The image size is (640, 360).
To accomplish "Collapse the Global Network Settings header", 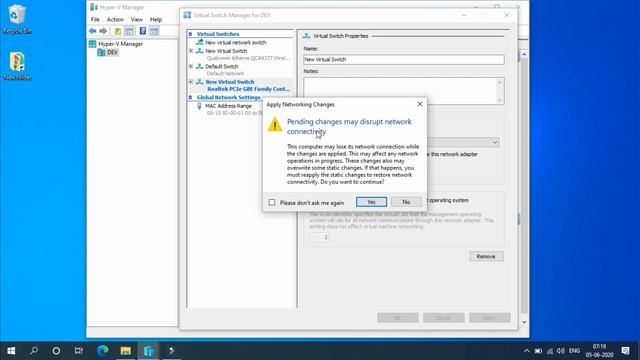I will pos(190,97).
